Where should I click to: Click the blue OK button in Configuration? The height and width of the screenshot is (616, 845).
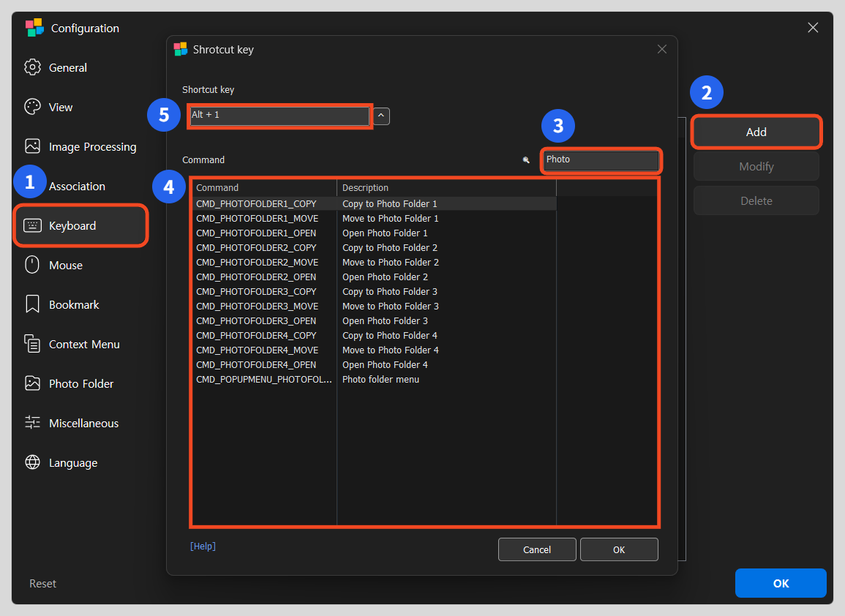click(781, 583)
